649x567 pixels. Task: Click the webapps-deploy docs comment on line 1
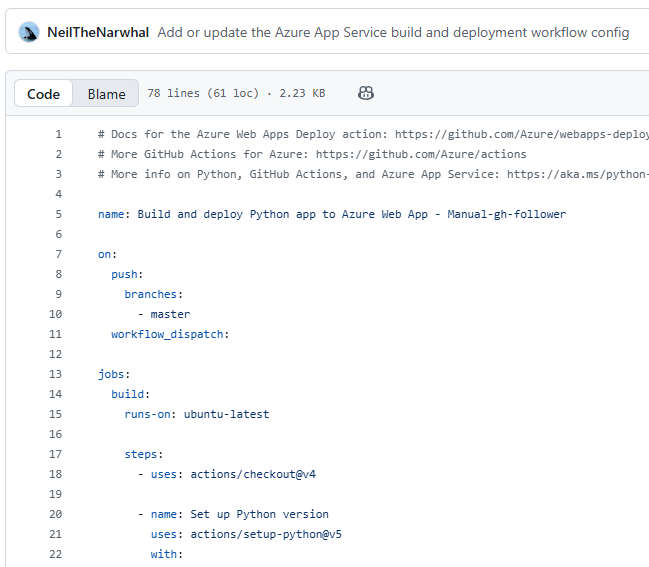373,134
